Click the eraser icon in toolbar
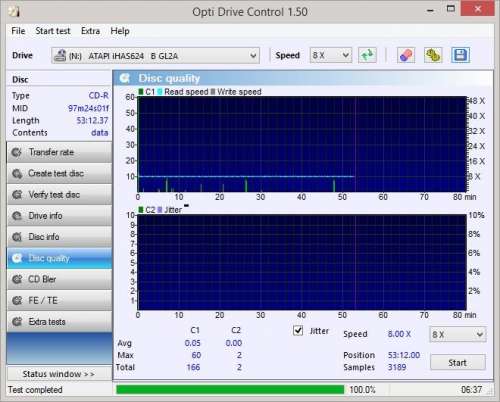This screenshot has width=500, height=402. point(406,55)
